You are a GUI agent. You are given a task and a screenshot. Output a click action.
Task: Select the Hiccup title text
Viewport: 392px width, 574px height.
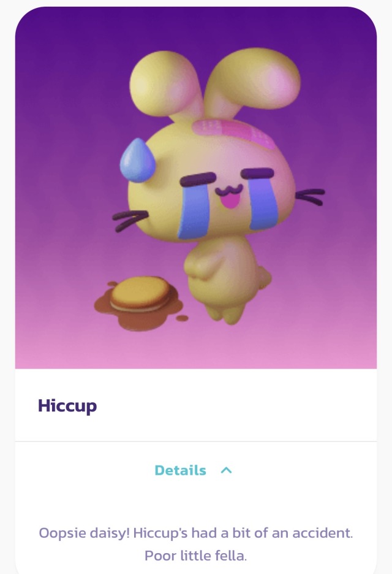67,406
